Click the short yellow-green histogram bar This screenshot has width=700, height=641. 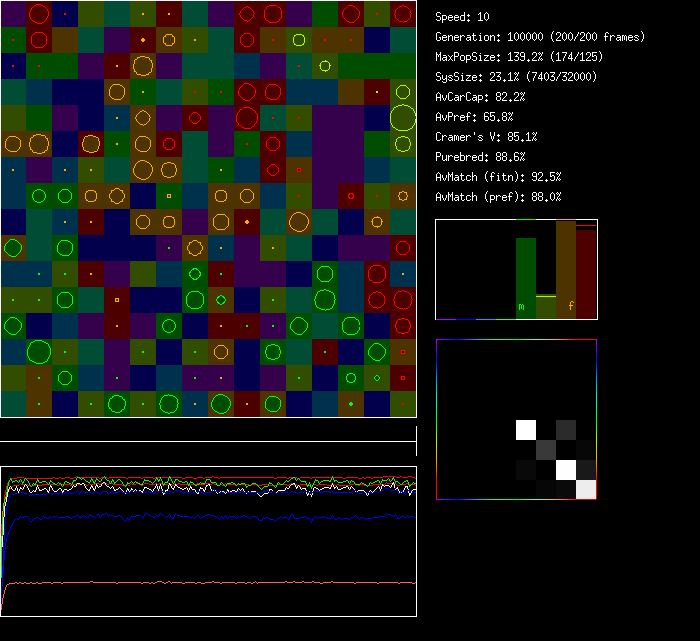click(545, 306)
